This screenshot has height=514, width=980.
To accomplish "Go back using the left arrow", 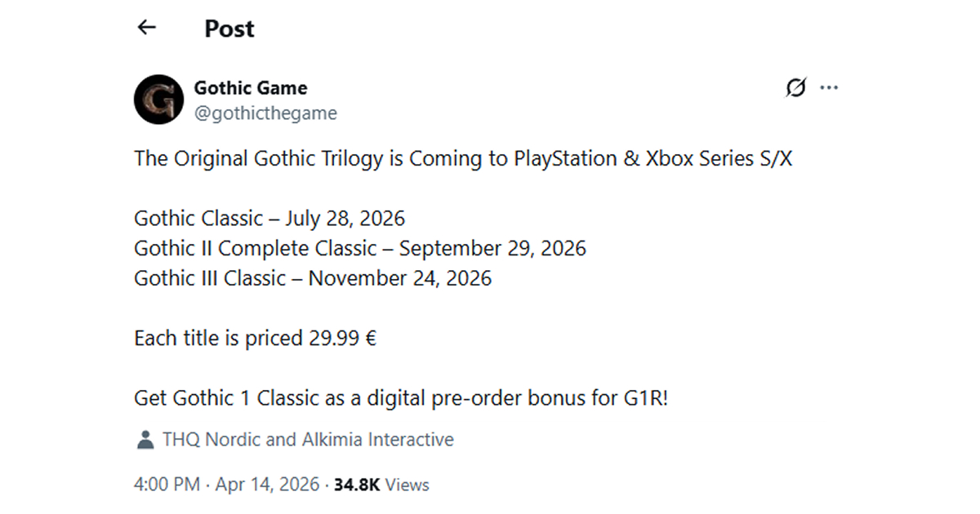I will tap(147, 28).
